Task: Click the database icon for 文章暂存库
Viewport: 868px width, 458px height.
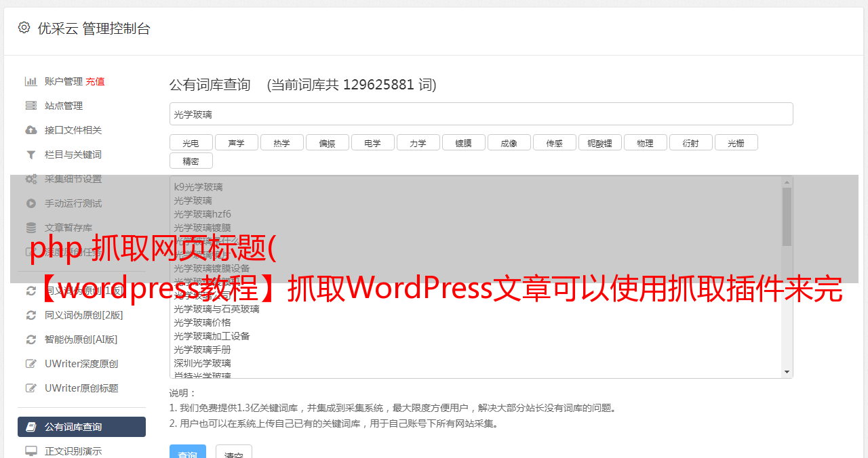Action: point(31,228)
